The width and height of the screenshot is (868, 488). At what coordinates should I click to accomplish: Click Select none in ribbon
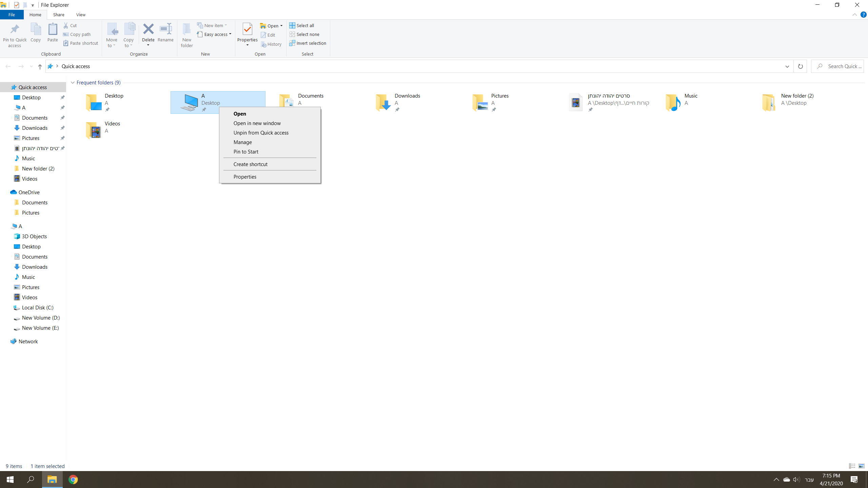(304, 34)
